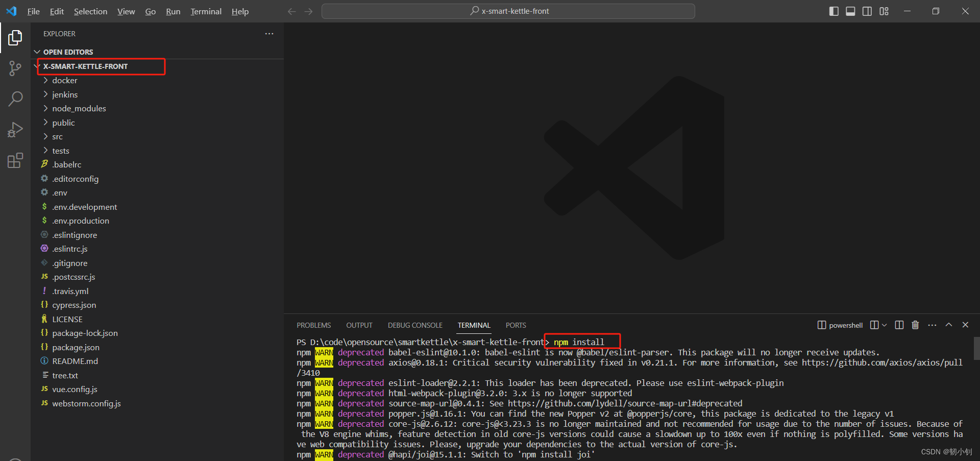
Task: Switch to the Output tab
Action: (x=359, y=325)
